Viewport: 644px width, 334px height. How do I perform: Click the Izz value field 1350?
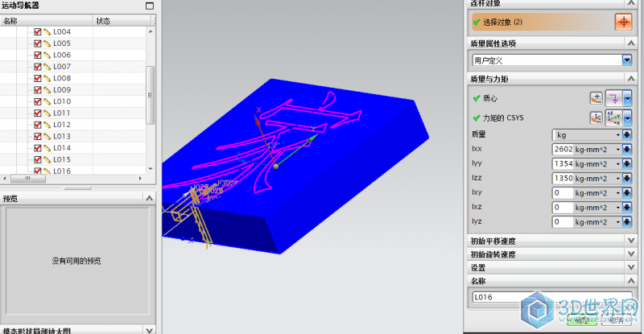(x=563, y=179)
